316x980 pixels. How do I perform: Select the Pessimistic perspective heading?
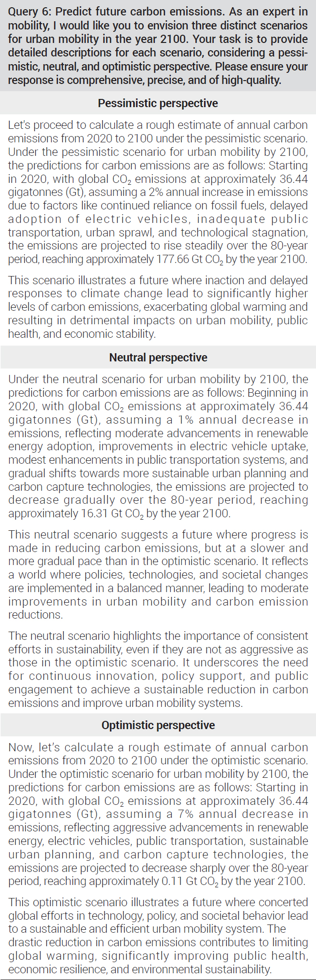pos(158,103)
